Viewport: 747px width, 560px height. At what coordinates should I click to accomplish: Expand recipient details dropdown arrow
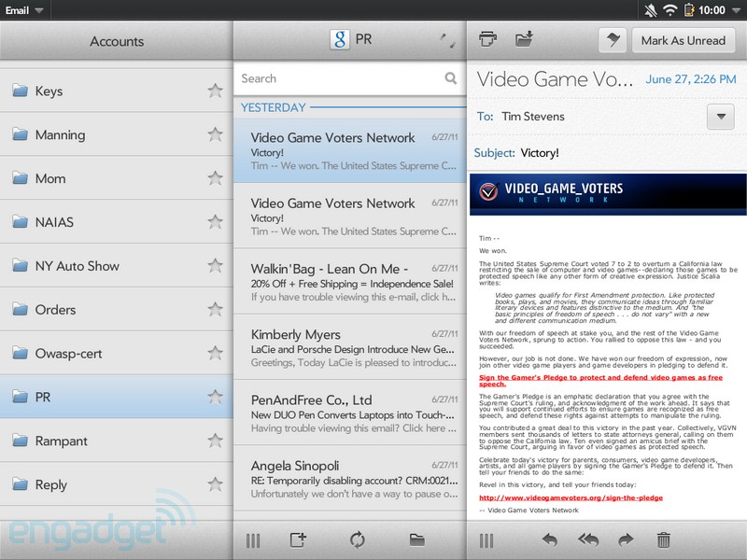pyautogui.click(x=720, y=116)
